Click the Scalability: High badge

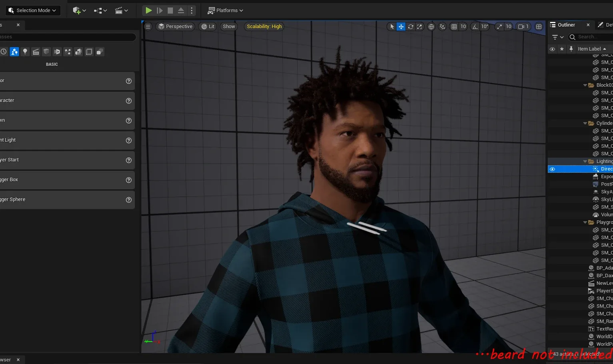pos(264,26)
